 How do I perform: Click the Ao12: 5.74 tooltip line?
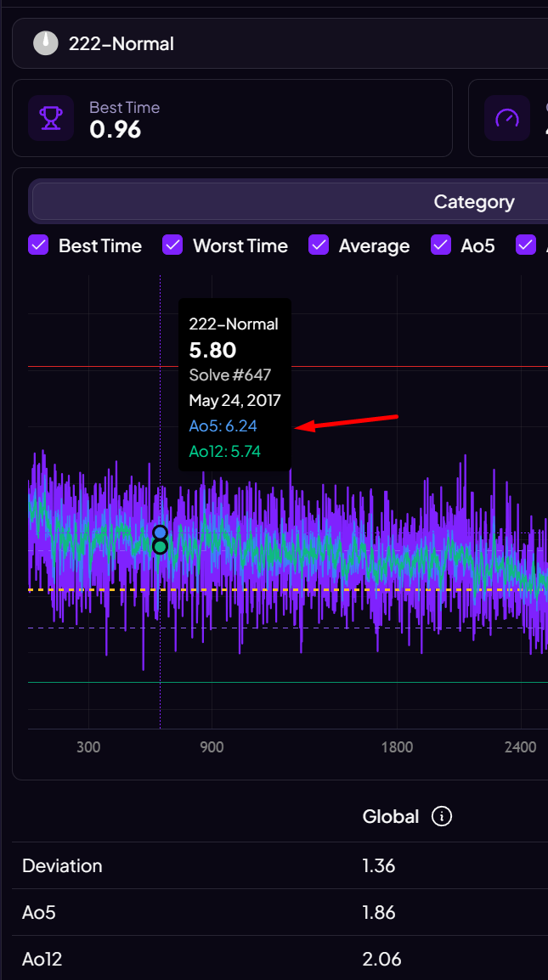click(224, 451)
